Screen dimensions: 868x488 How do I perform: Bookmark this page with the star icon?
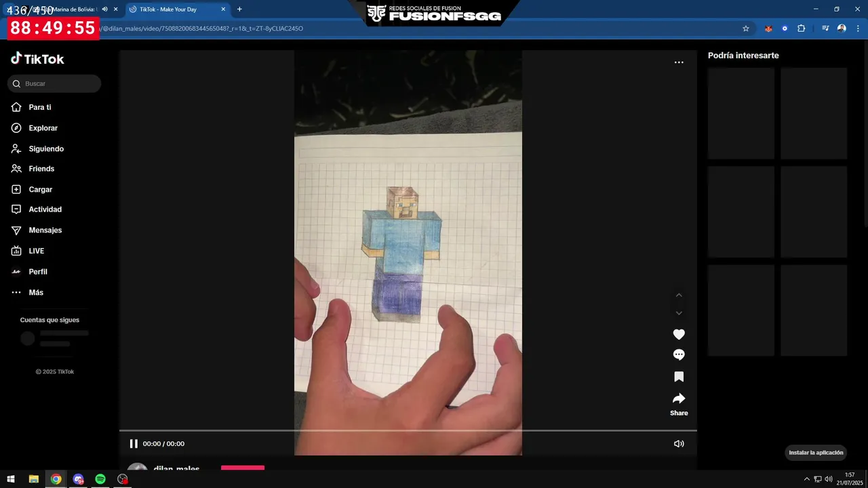(746, 28)
